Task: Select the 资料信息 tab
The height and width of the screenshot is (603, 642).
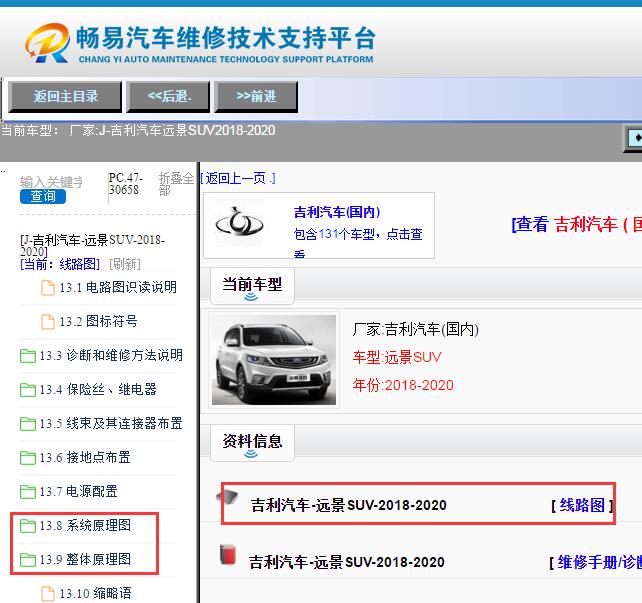Action: 252,443
